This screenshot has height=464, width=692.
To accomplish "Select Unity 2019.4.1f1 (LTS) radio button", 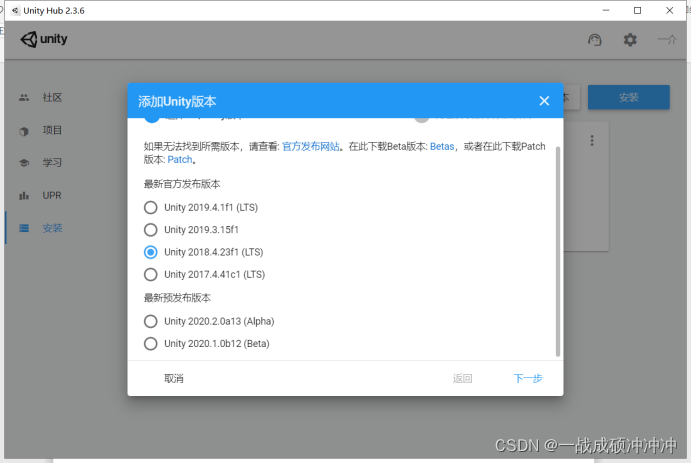I will 150,207.
